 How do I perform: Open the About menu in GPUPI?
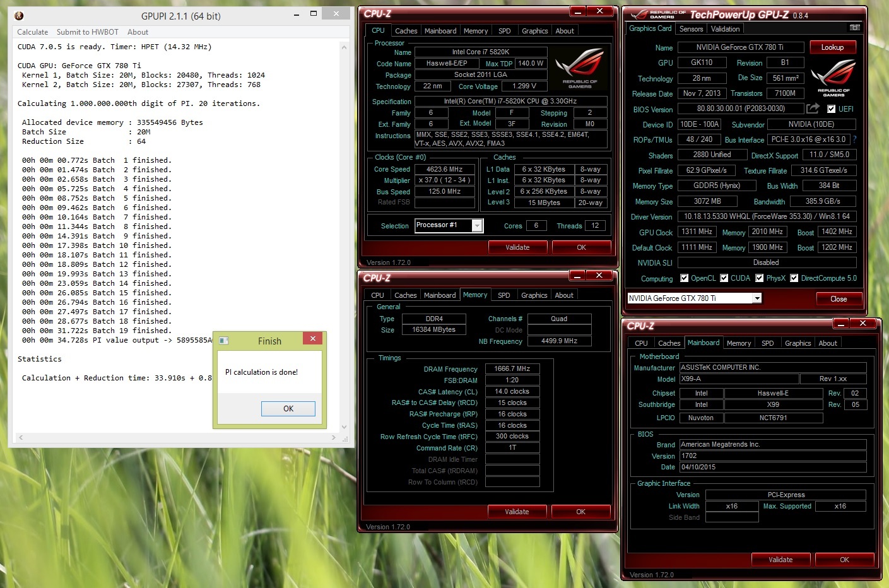[x=138, y=32]
